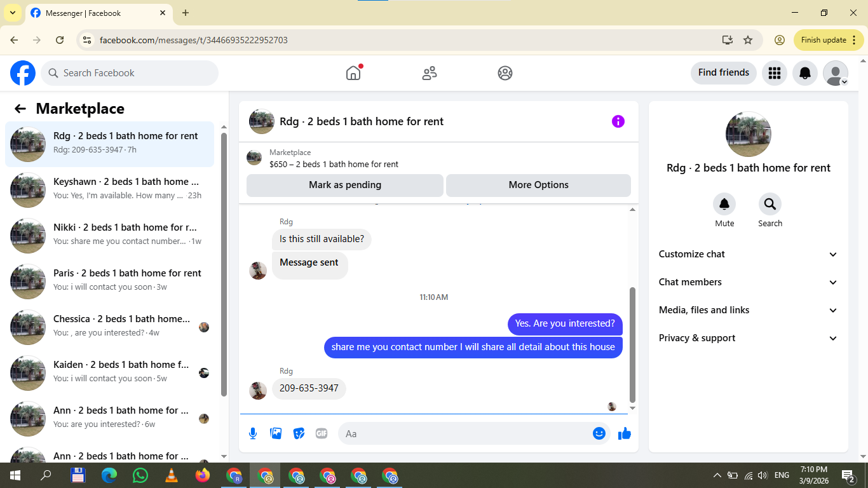Click More Options button
868x488 pixels.
(x=538, y=185)
